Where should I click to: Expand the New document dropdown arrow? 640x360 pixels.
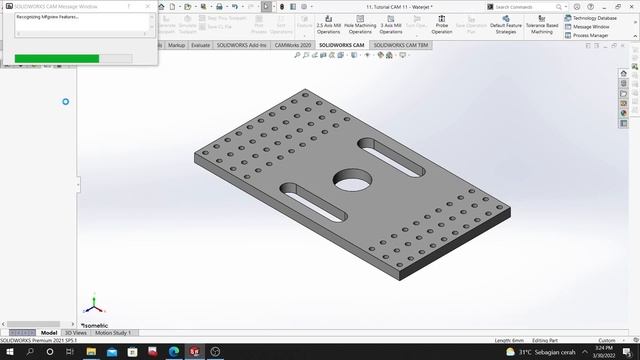[180, 7]
